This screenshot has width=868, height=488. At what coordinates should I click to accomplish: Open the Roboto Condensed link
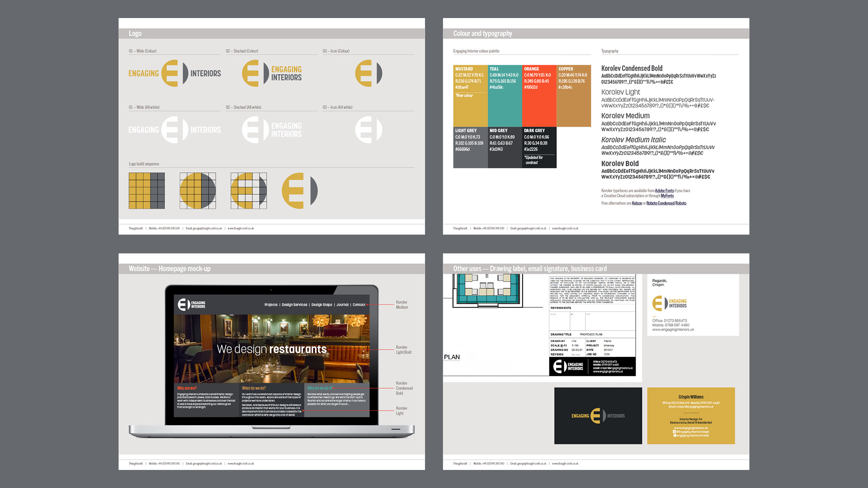(660, 203)
